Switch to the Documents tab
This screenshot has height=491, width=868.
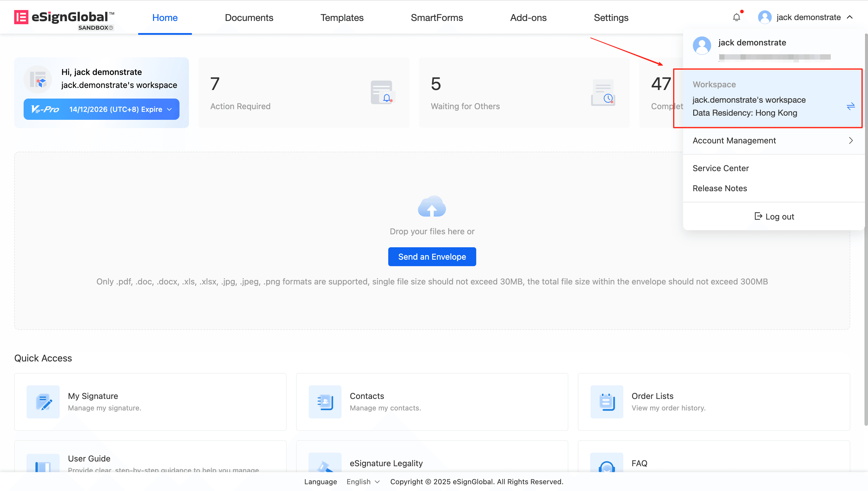[249, 17]
